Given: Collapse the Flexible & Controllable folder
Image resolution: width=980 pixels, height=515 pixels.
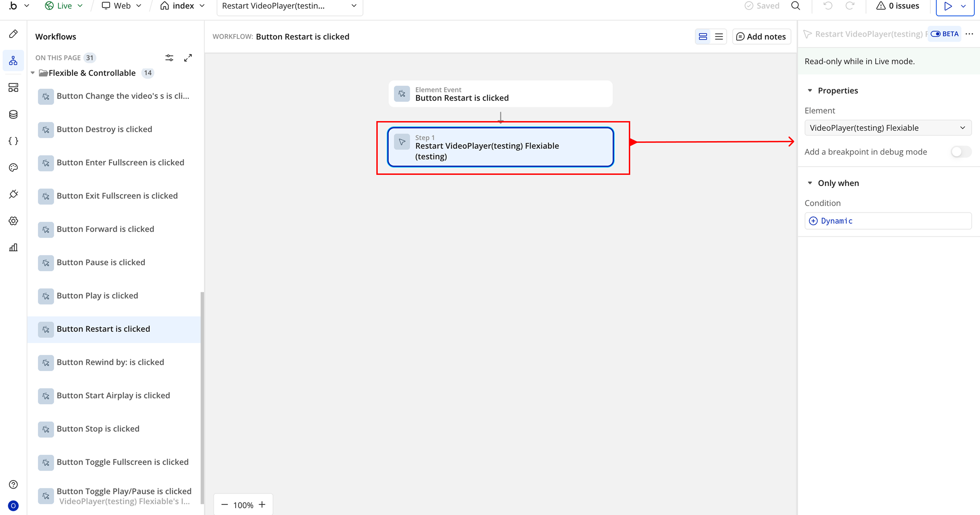Looking at the screenshot, I should pos(33,73).
